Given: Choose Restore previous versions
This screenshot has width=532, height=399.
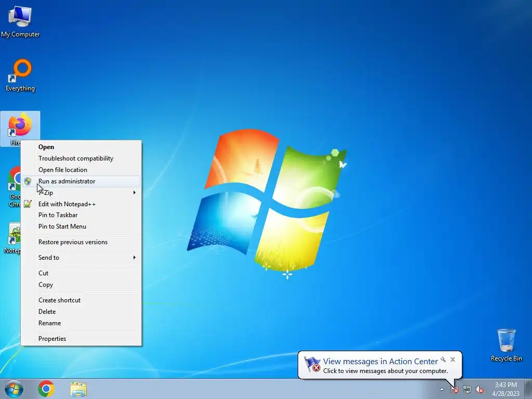Looking at the screenshot, I should (81, 242).
